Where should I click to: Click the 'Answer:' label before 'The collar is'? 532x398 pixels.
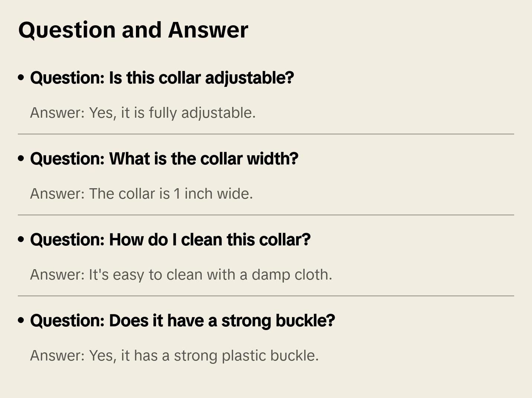point(58,194)
